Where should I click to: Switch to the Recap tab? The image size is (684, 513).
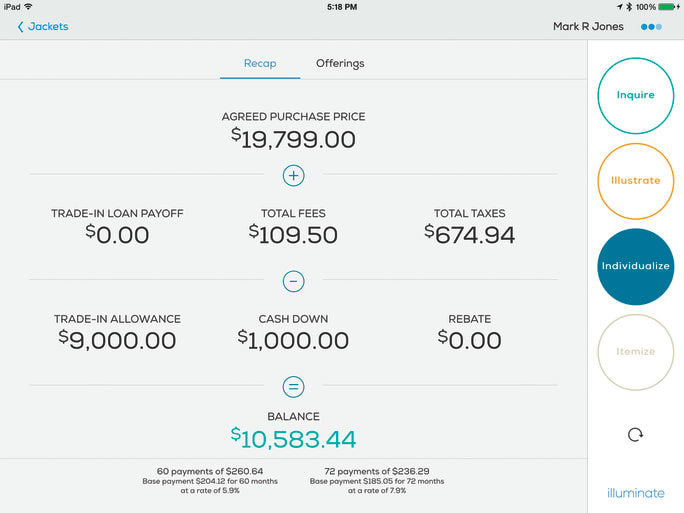tap(260, 64)
